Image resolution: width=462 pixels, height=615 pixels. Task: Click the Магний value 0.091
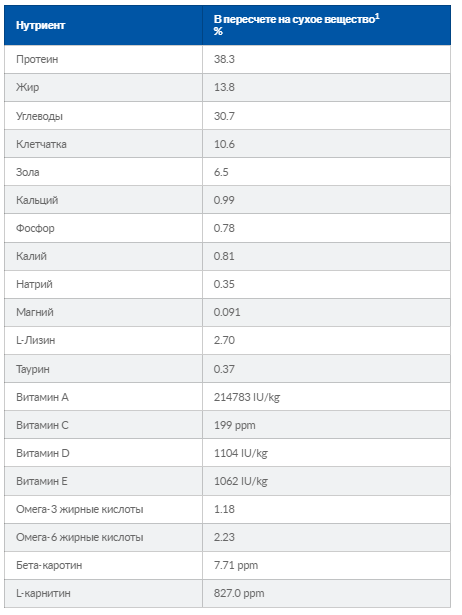click(227, 312)
